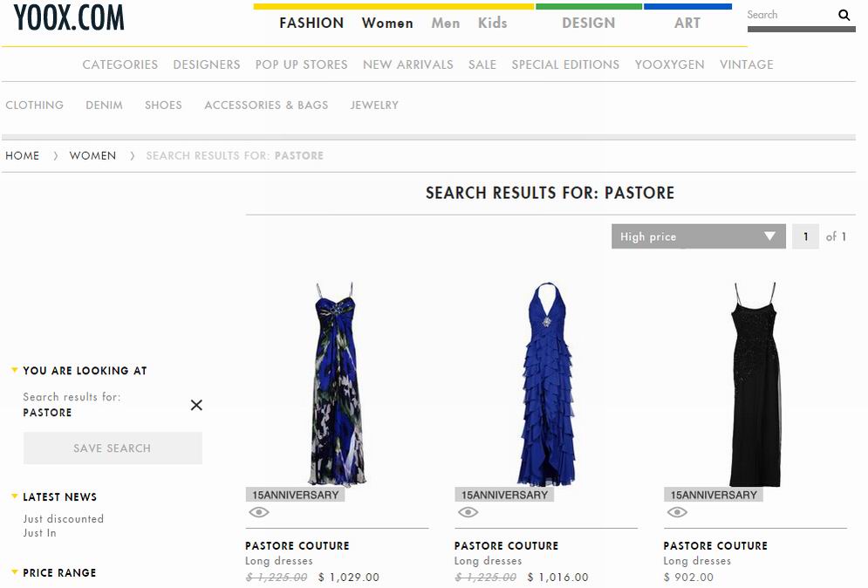Open the High price sort dropdown
The image size is (868, 588).
698,236
